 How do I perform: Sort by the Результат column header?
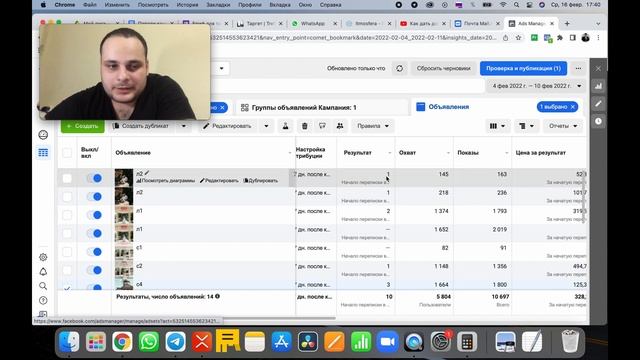pos(358,153)
